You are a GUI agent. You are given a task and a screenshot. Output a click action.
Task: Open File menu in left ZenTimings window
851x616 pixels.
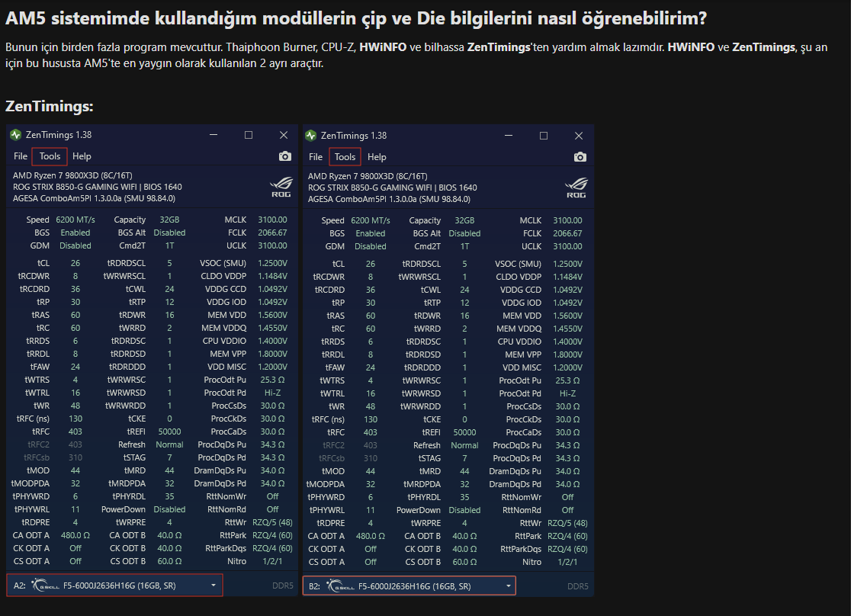click(x=21, y=156)
